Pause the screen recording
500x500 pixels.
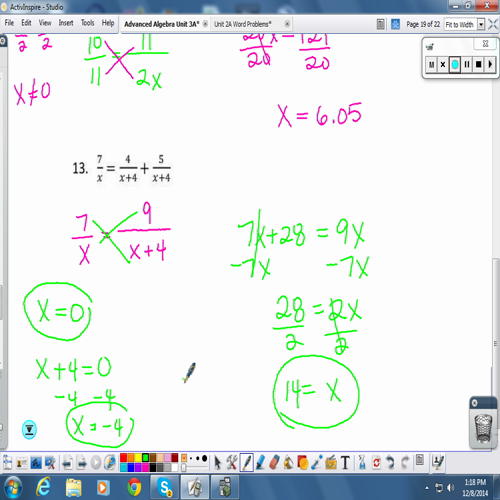point(467,64)
